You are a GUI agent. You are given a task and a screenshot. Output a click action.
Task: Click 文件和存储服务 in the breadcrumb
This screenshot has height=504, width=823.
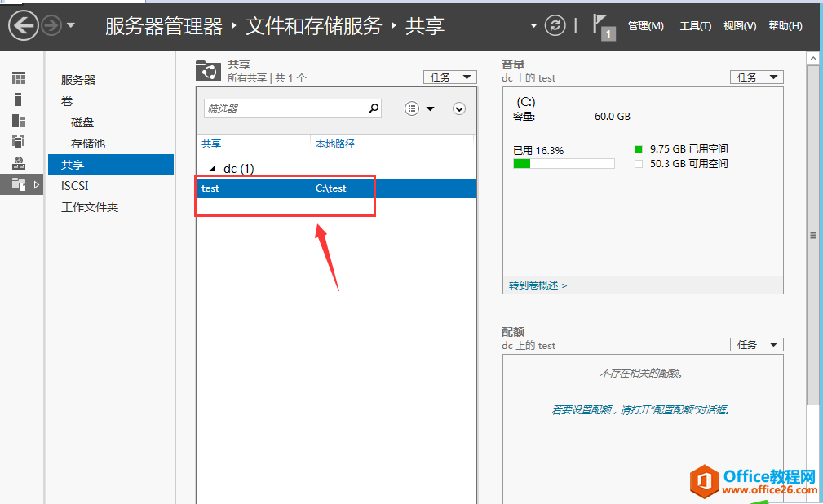pos(314,26)
